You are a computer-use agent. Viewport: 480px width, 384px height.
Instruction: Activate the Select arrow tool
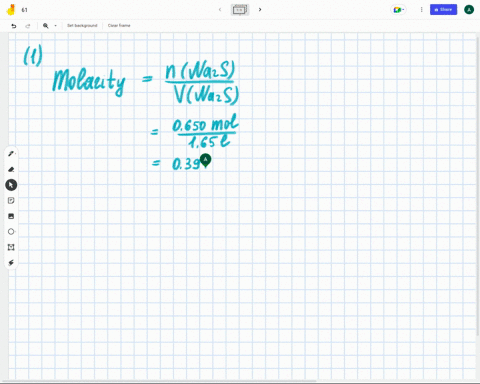pyautogui.click(x=11, y=185)
